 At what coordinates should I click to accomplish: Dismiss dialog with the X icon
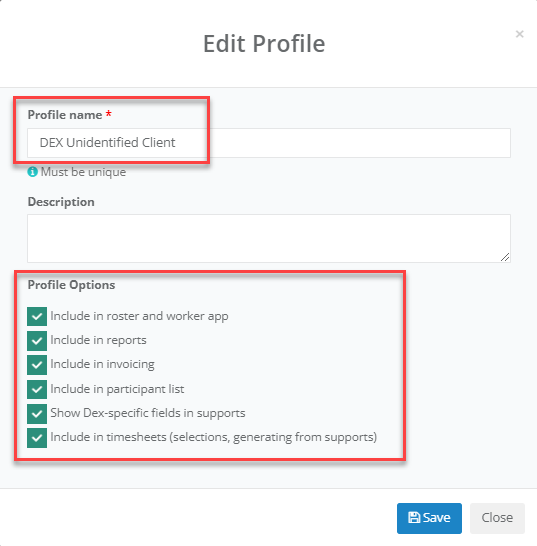coord(520,34)
